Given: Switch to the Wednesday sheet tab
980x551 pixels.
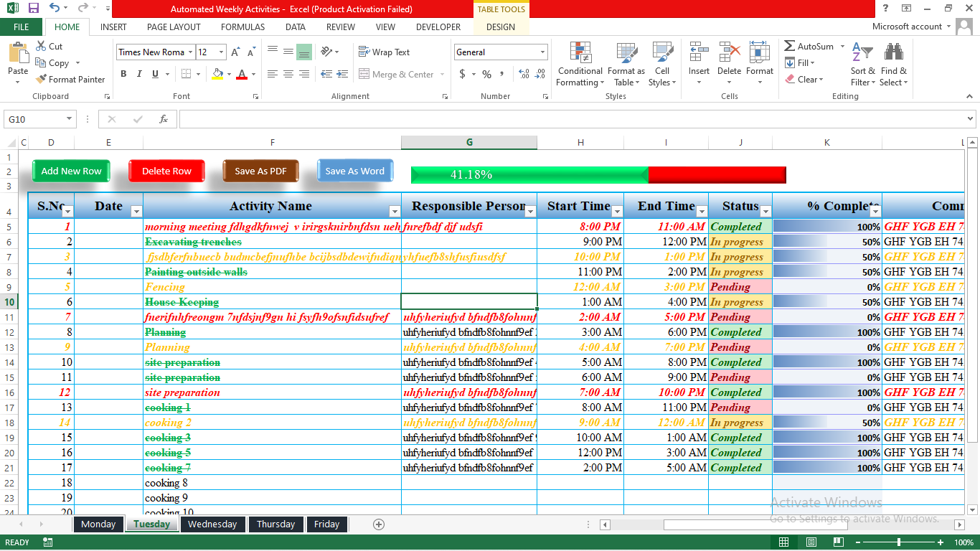Looking at the screenshot, I should tap(212, 524).
